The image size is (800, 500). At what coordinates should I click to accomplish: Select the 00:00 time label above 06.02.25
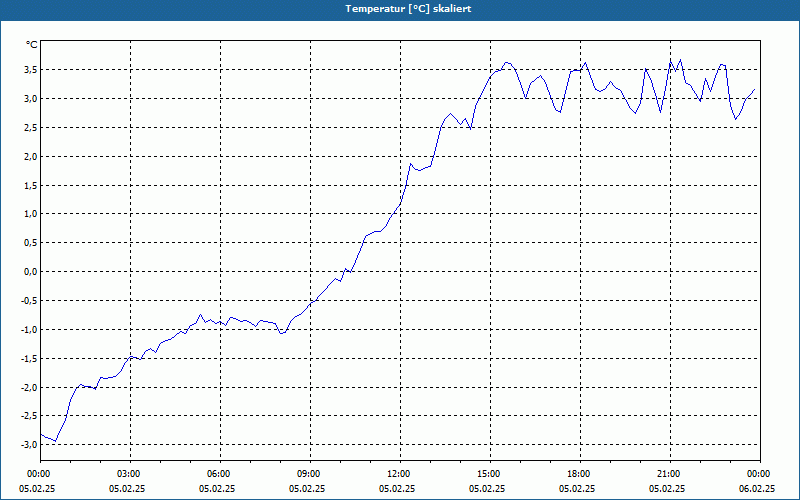tap(760, 474)
